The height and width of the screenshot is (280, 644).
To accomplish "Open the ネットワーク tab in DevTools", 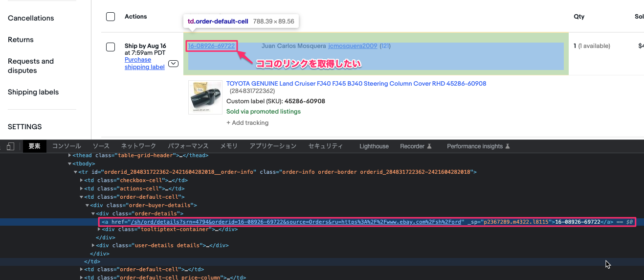I will coord(138,146).
